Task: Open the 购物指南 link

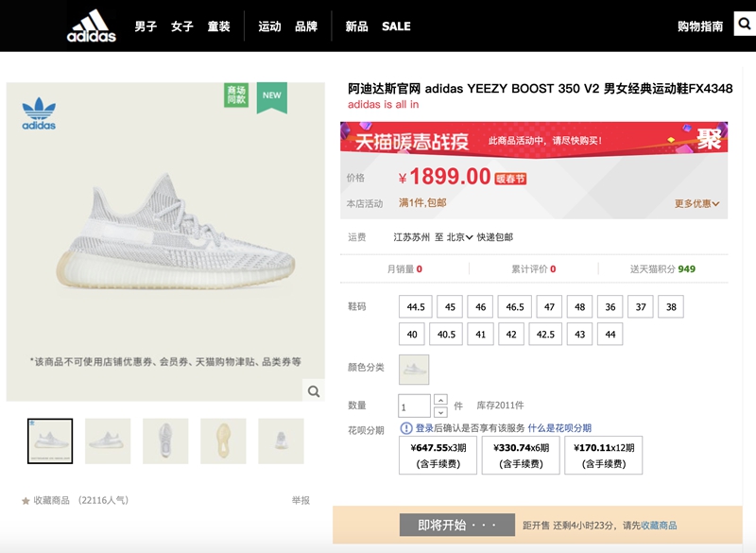Action: pyautogui.click(x=700, y=26)
